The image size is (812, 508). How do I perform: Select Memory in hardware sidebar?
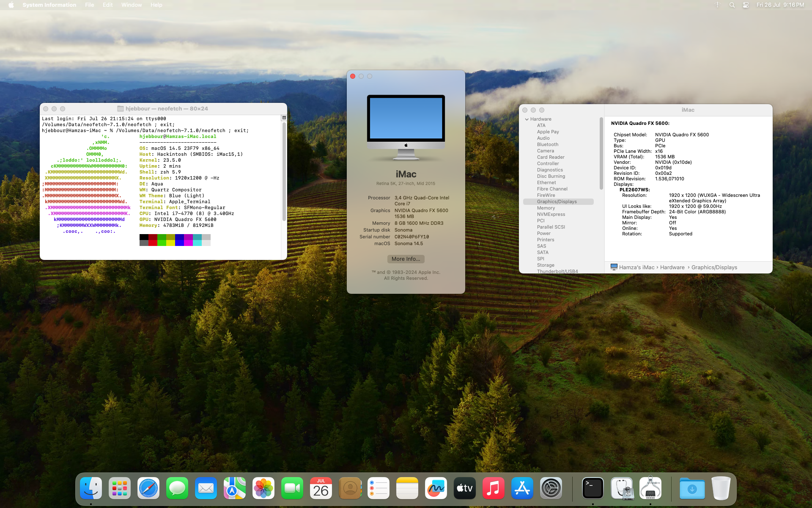coord(546,208)
